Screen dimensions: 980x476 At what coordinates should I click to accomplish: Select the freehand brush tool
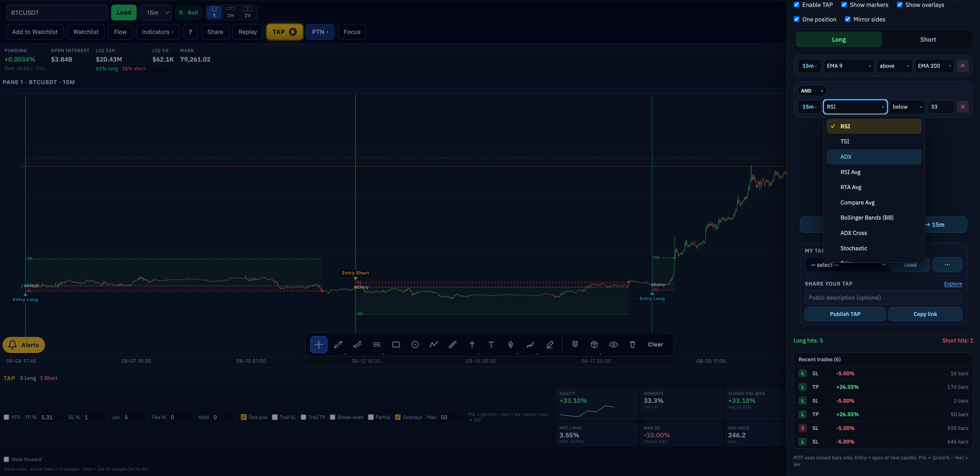530,344
